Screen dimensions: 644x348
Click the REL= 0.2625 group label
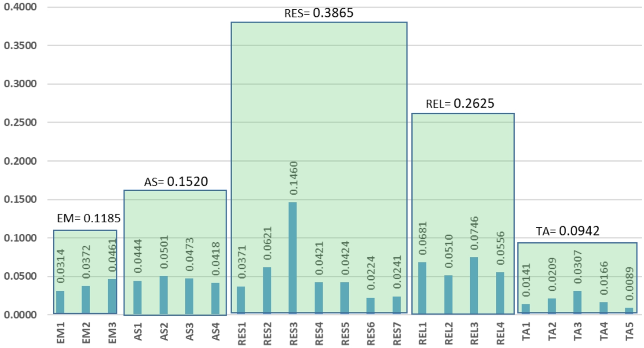pyautogui.click(x=460, y=104)
